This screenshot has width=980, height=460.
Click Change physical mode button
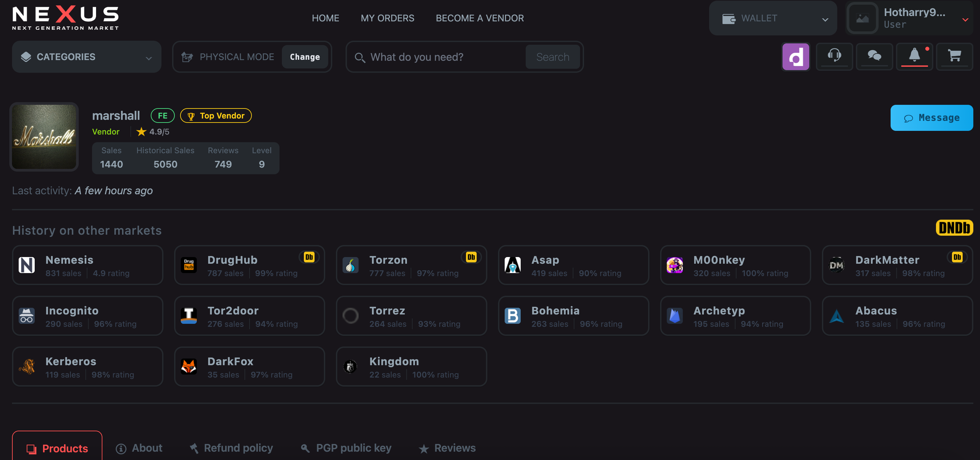[x=305, y=57]
